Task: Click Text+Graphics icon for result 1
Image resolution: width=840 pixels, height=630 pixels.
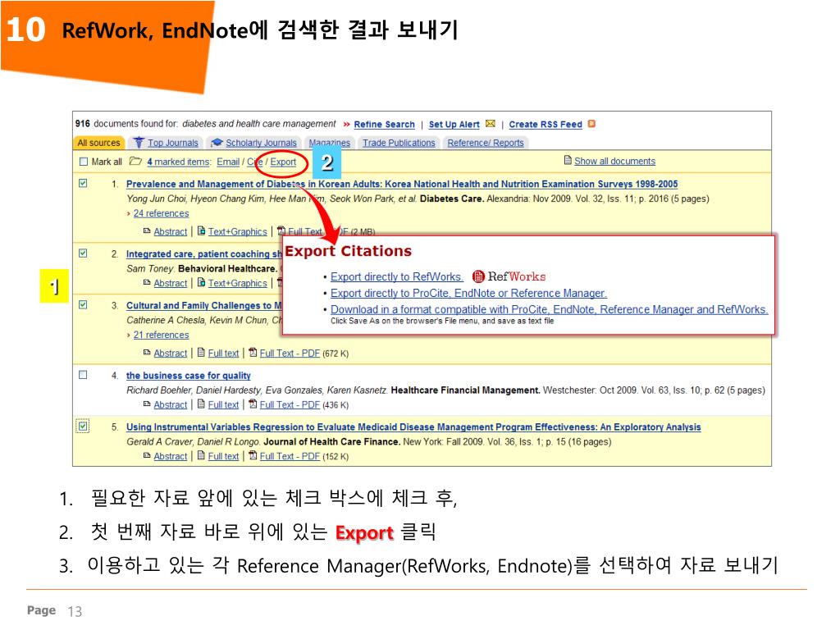Action: coord(202,231)
